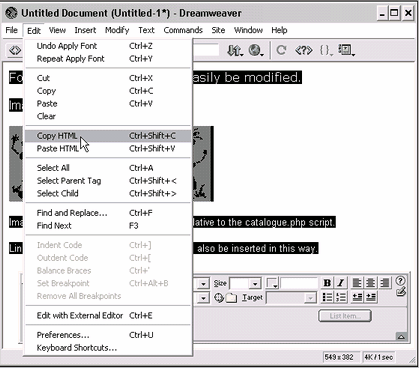The height and width of the screenshot is (368, 419).
Task: Click the Ordered List icon
Action: [341, 297]
